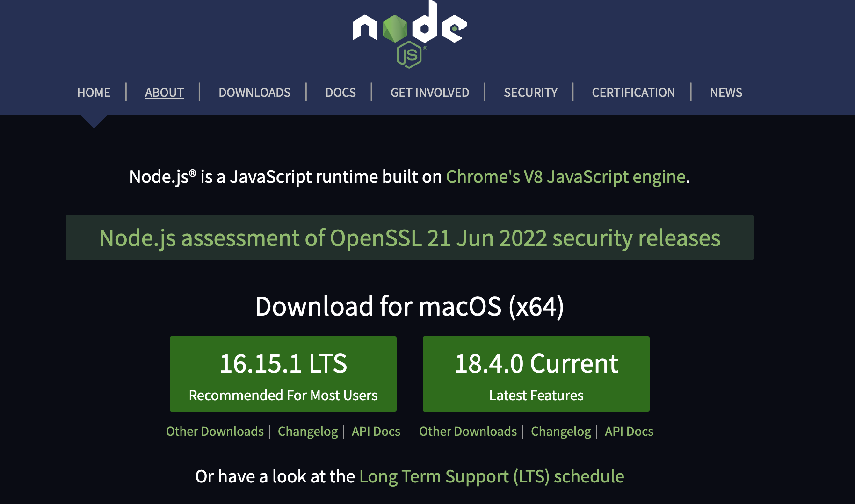Download the 16.15.1 LTS version

(283, 374)
